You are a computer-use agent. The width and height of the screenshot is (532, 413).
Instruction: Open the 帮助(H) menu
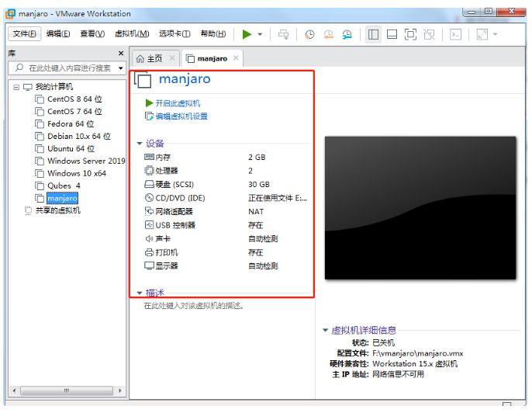[213, 33]
